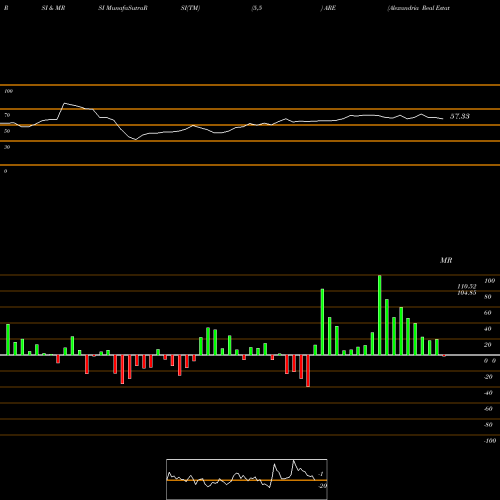Click the -29 label in mini chart
500x500 pixels.
point(322,486)
